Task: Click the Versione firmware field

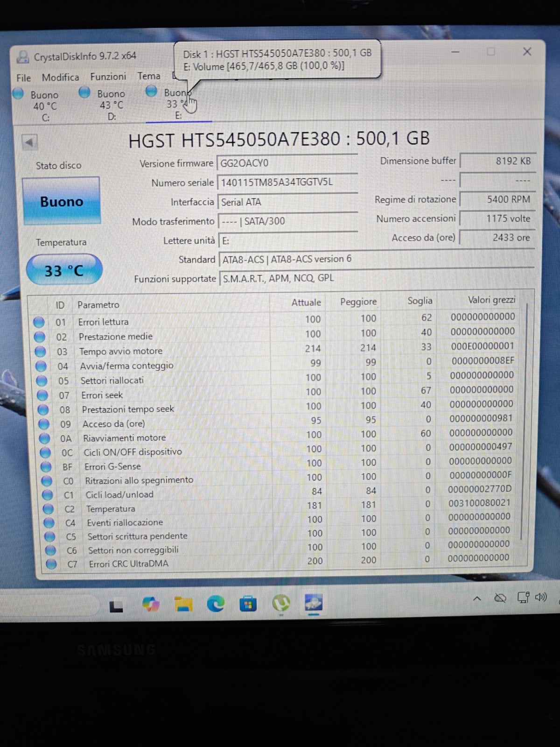Action: [x=287, y=163]
